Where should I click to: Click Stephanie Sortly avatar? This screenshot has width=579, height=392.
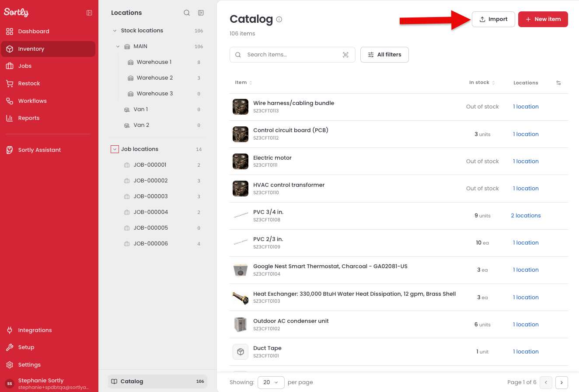[x=10, y=384]
